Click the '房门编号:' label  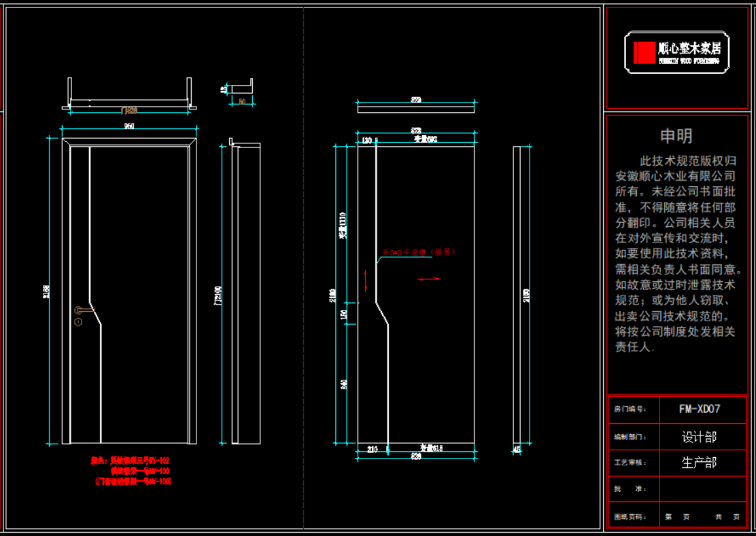630,410
